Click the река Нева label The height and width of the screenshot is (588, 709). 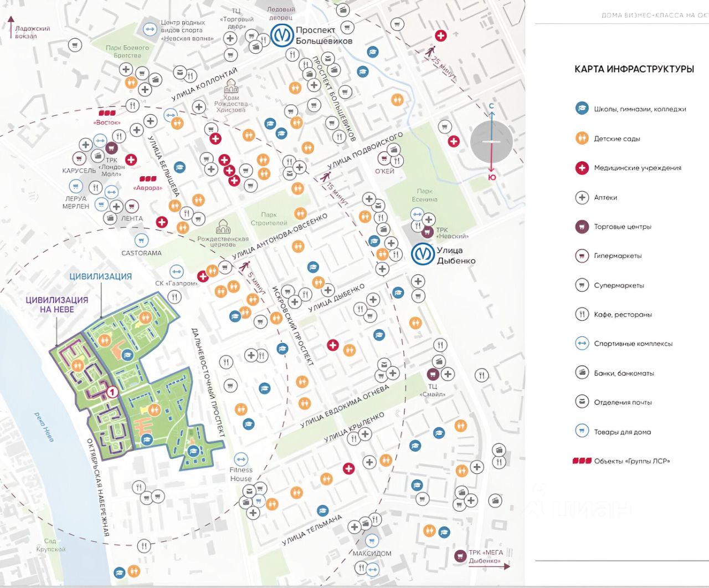click(44, 427)
